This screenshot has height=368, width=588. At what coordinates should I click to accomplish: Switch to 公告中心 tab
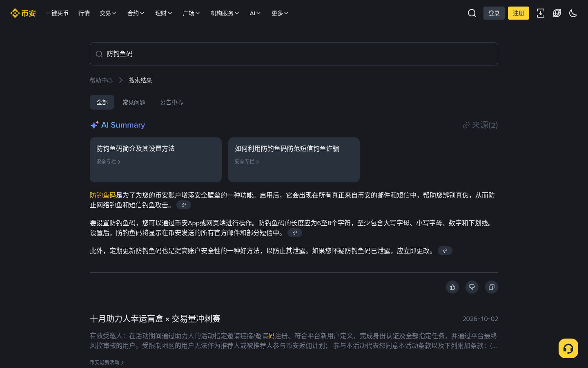[x=171, y=102]
